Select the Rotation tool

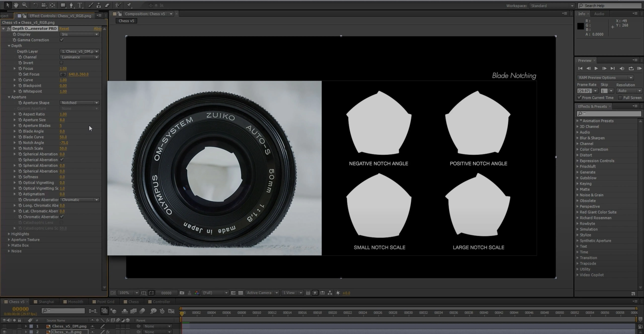click(x=35, y=5)
